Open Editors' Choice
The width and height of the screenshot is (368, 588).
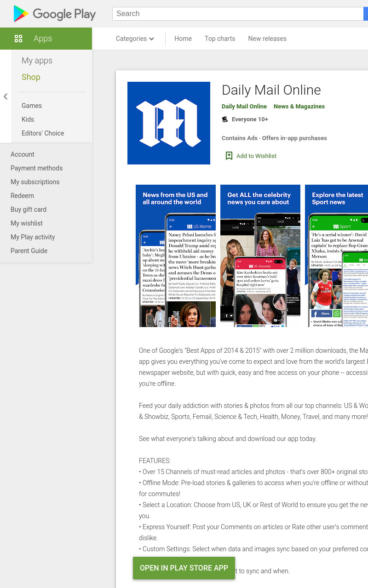point(43,133)
